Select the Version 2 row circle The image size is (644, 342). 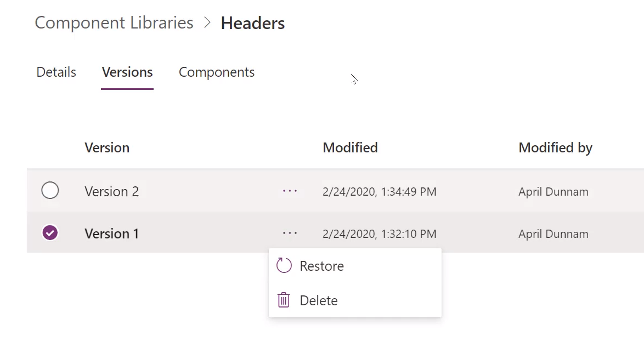coord(50,191)
